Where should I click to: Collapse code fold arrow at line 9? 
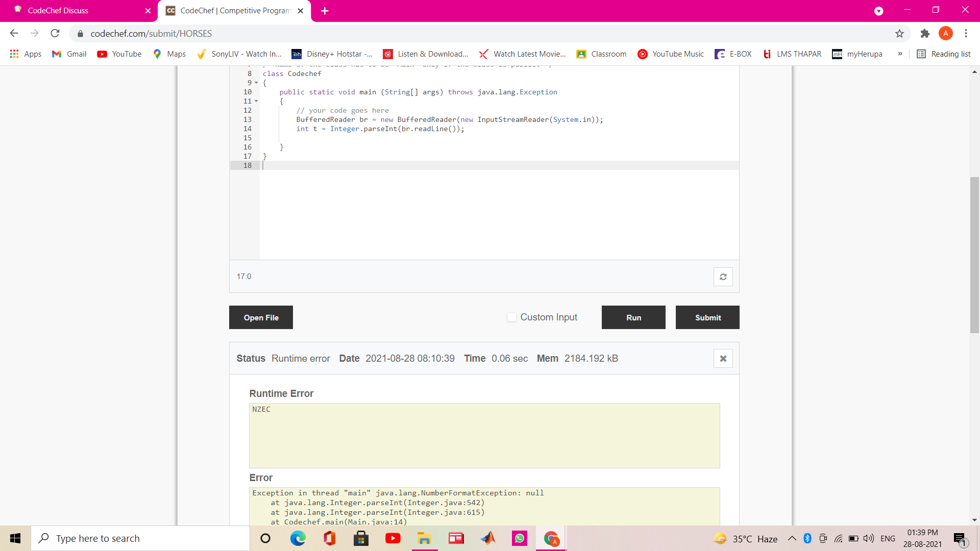pyautogui.click(x=256, y=83)
